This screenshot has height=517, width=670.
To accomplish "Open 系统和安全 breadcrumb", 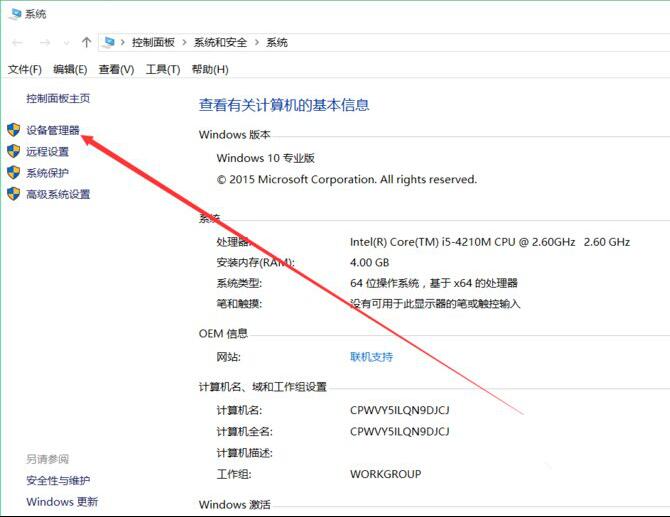I will (220, 42).
